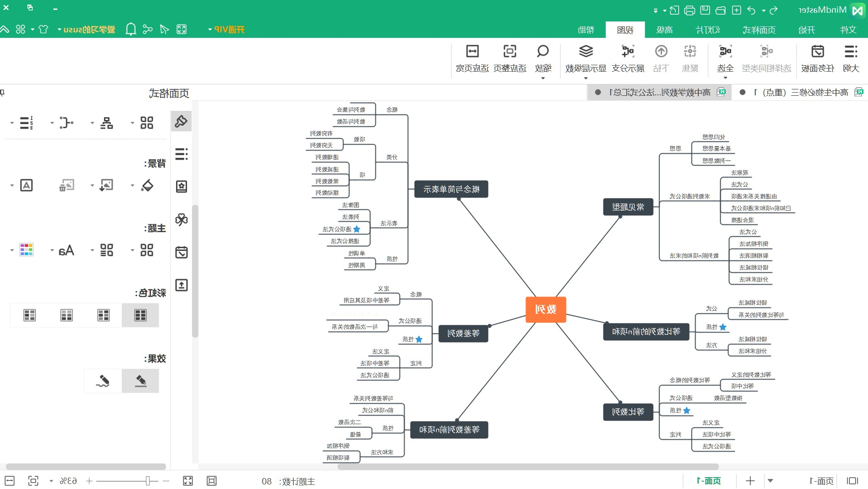The width and height of the screenshot is (868, 489).
Task: Click the four-square apps icon beside the shirt
Action: point(21,29)
